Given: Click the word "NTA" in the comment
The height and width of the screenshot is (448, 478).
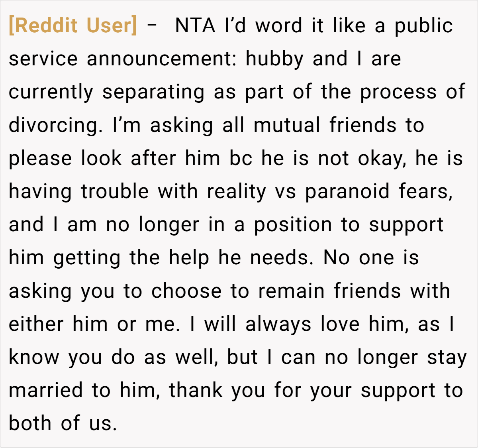Looking at the screenshot, I should pyautogui.click(x=195, y=26).
